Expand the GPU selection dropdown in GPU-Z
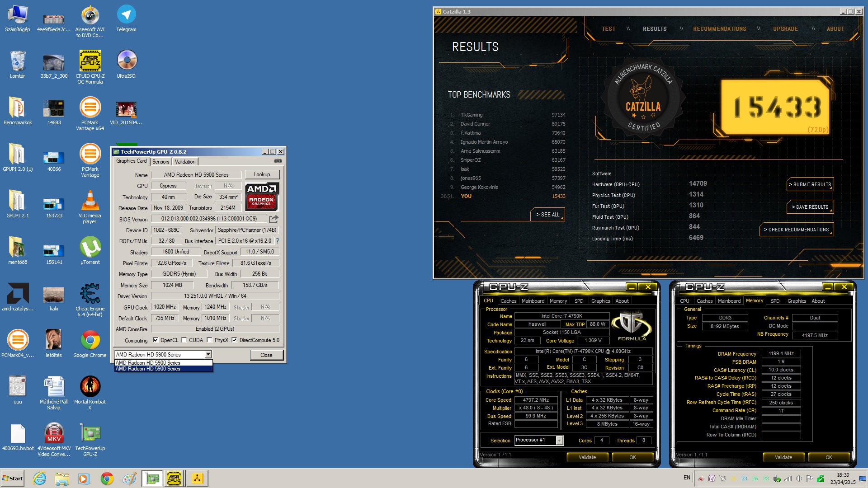This screenshot has height=488, width=868. coord(208,355)
